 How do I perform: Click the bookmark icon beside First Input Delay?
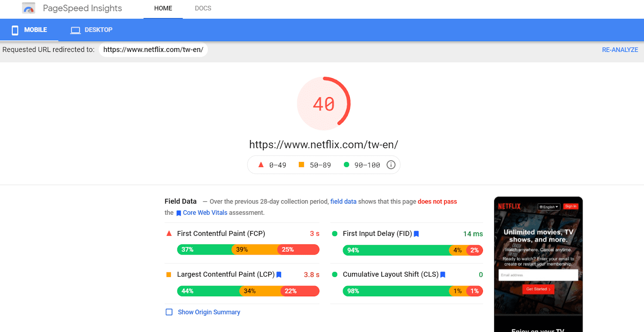pyautogui.click(x=416, y=234)
